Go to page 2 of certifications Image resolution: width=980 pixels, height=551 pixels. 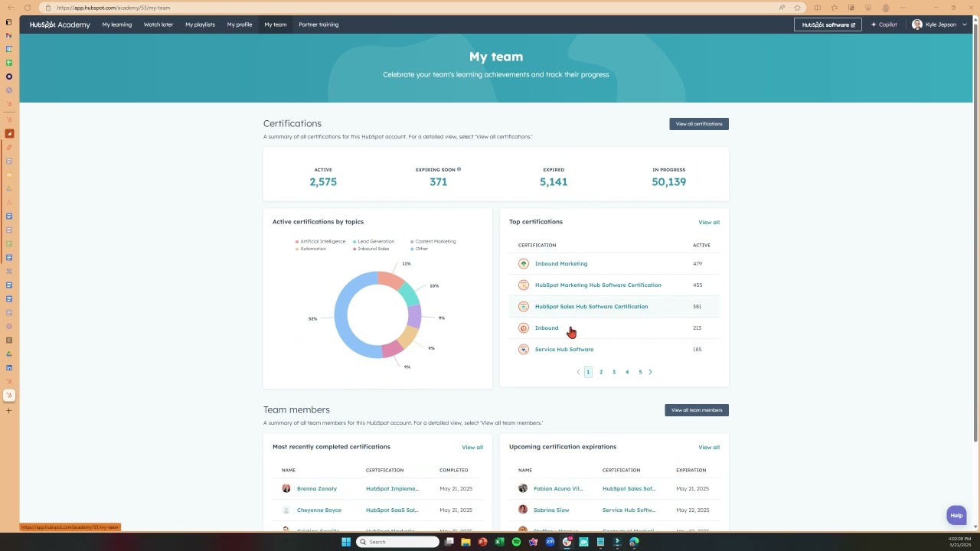pyautogui.click(x=601, y=372)
